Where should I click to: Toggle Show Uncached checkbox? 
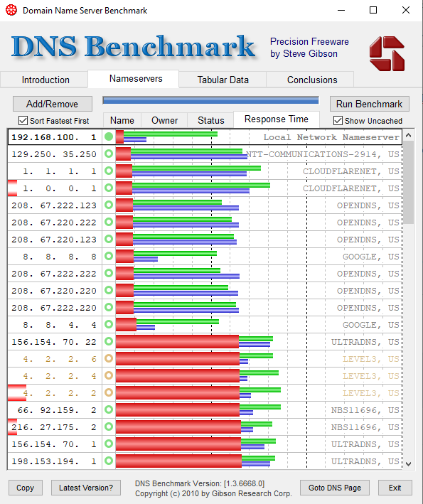point(338,121)
